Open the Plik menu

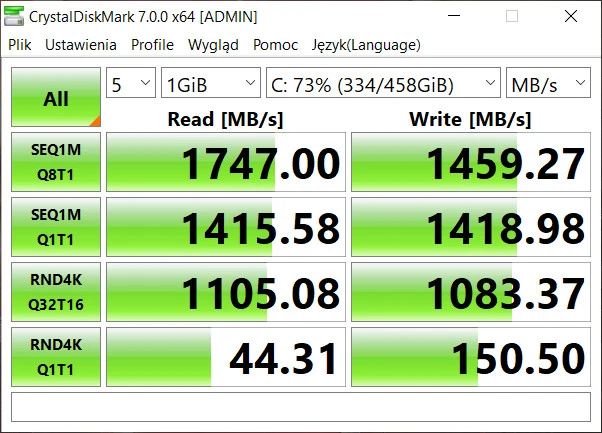click(20, 45)
